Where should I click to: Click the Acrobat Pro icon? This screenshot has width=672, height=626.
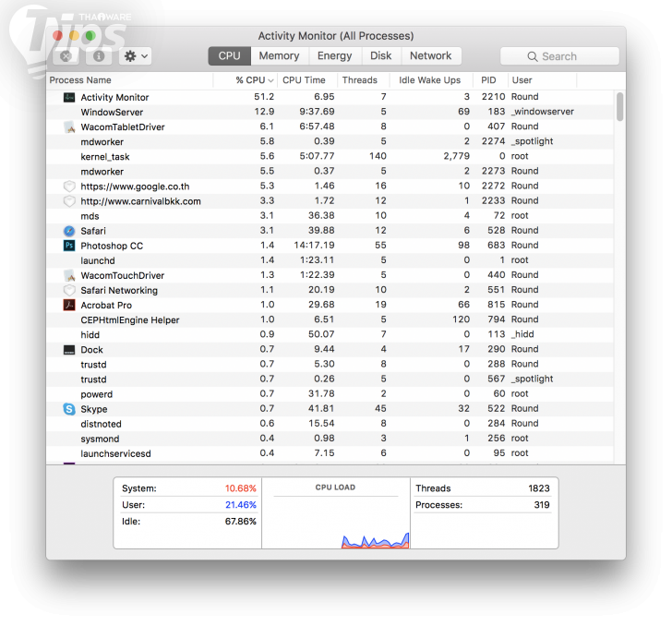tap(69, 306)
